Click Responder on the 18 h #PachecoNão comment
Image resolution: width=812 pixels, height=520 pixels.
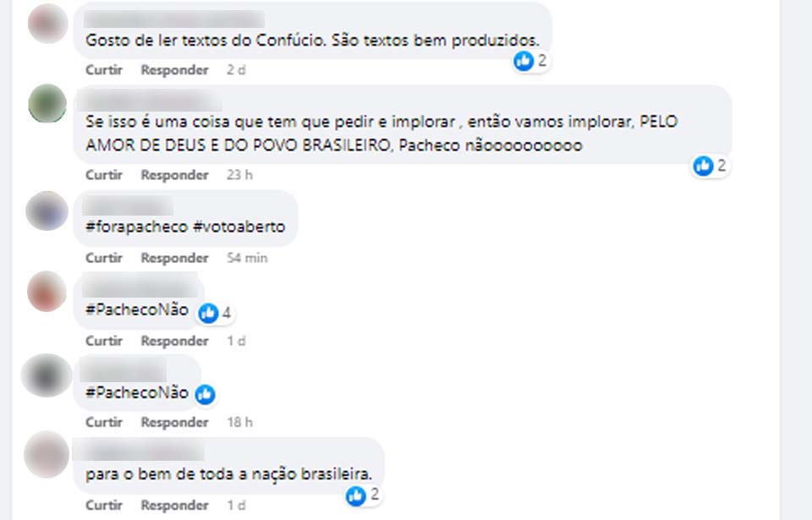(x=174, y=422)
